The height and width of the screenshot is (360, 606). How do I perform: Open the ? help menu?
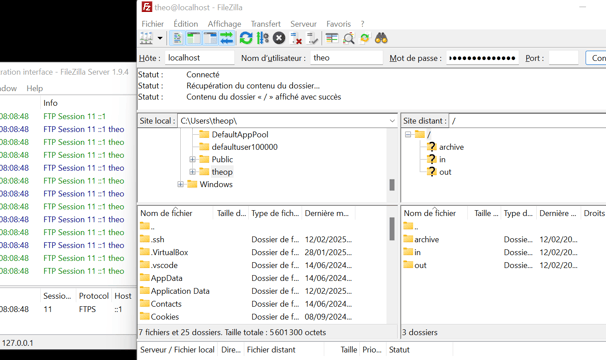363,24
